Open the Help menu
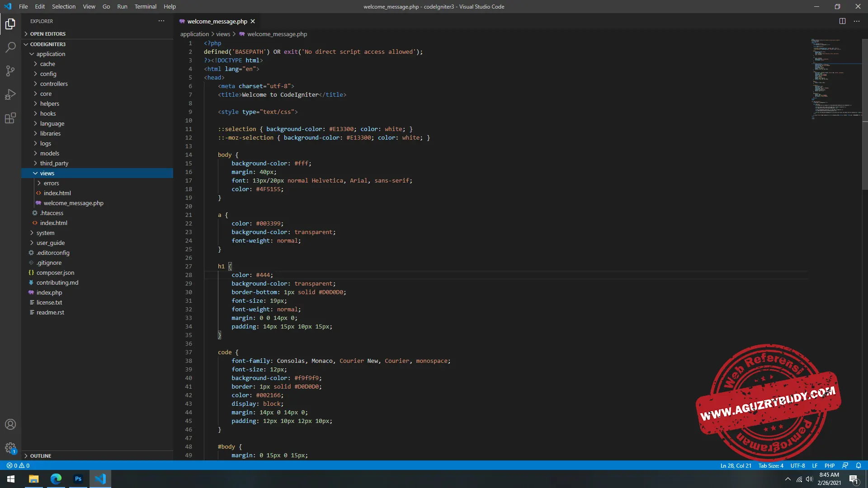This screenshot has height=488, width=868. [x=170, y=6]
